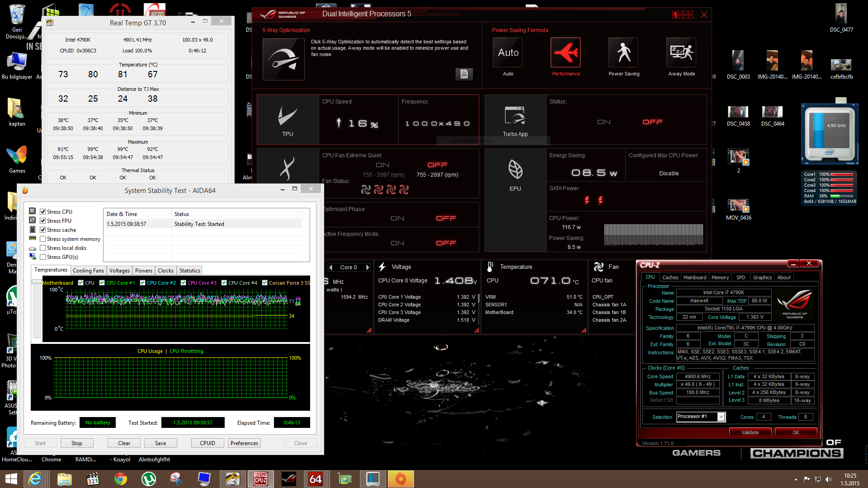Enable Stress system memory checkbox
The height and width of the screenshot is (488, 868).
coord(43,239)
